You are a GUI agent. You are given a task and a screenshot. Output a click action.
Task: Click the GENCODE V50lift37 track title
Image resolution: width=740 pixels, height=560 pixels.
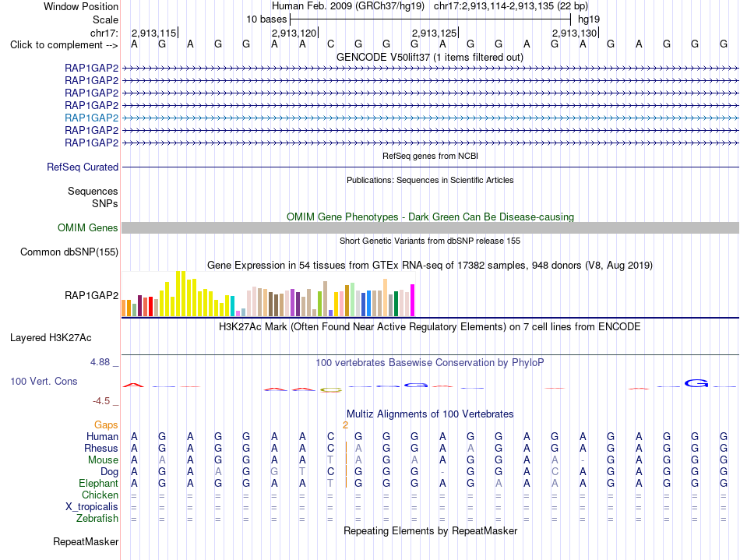click(x=429, y=57)
